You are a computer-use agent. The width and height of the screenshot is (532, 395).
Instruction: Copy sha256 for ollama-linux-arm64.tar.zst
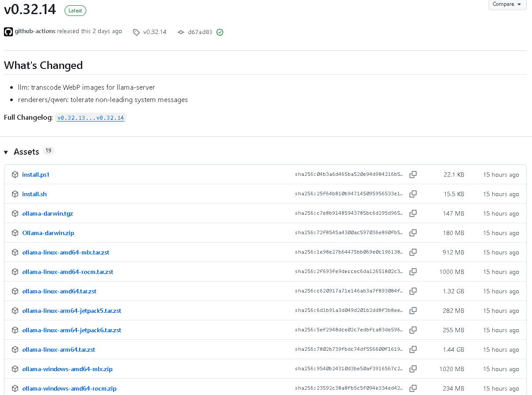pos(413,349)
